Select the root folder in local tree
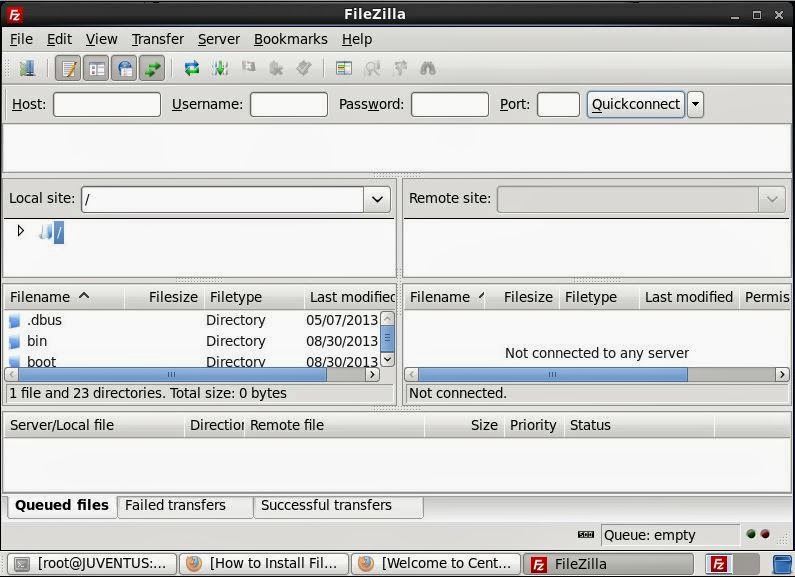The width and height of the screenshot is (795, 577). click(x=59, y=233)
